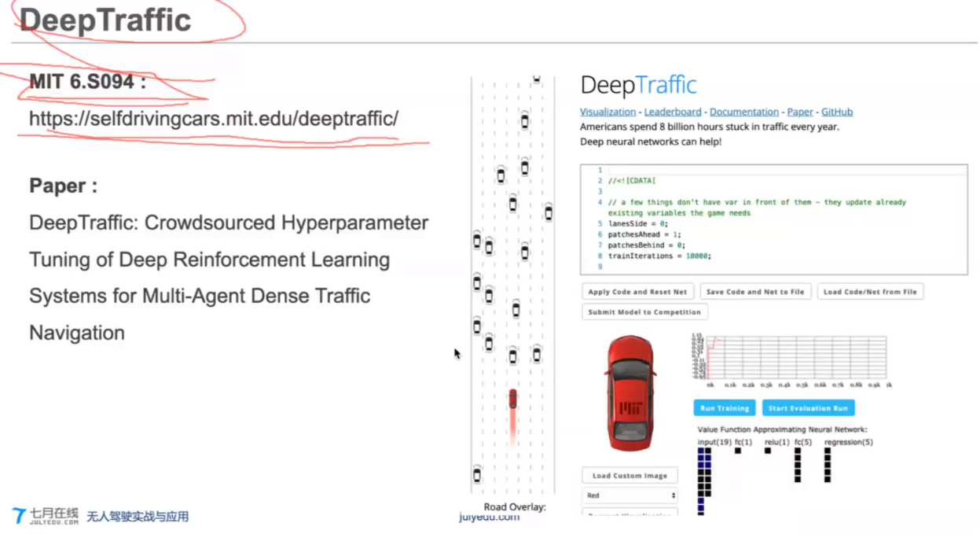980x538 pixels.
Task: Click the lanesSide = 0 code line
Action: click(637, 223)
